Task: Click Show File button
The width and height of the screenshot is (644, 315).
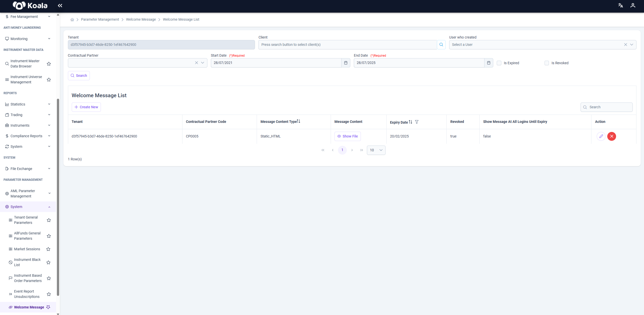Action: 347,136
